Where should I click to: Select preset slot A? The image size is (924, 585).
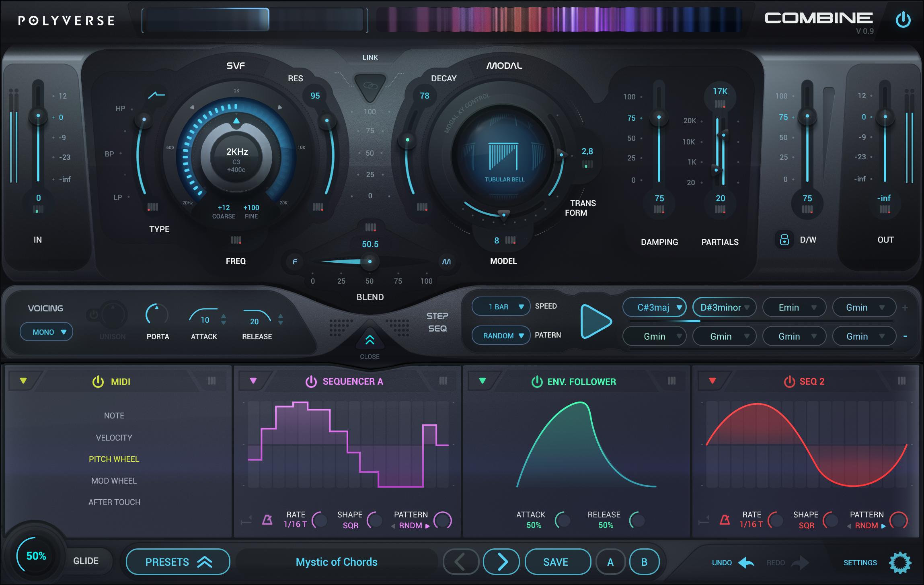click(x=610, y=562)
